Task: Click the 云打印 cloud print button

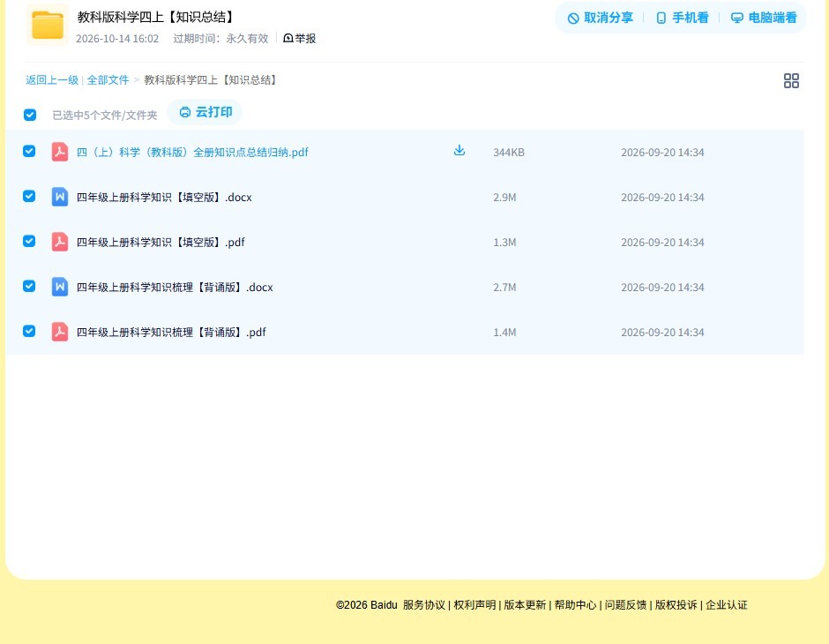Action: tap(205, 112)
